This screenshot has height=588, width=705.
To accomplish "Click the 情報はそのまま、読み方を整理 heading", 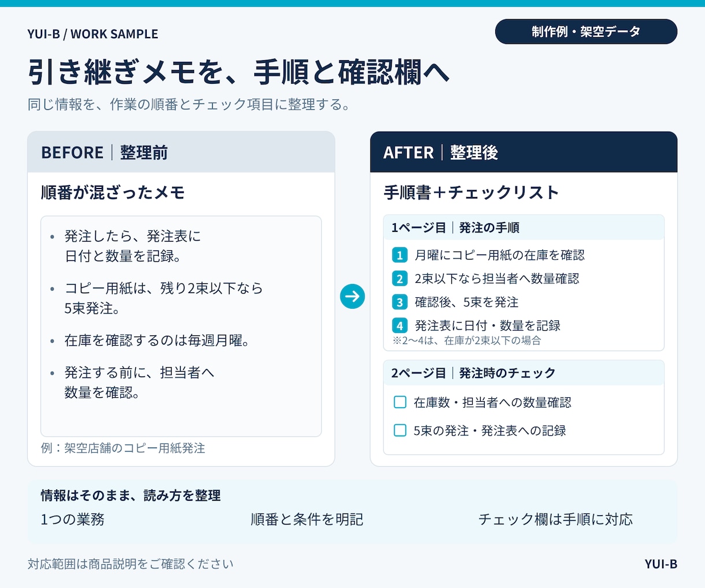I will [131, 495].
